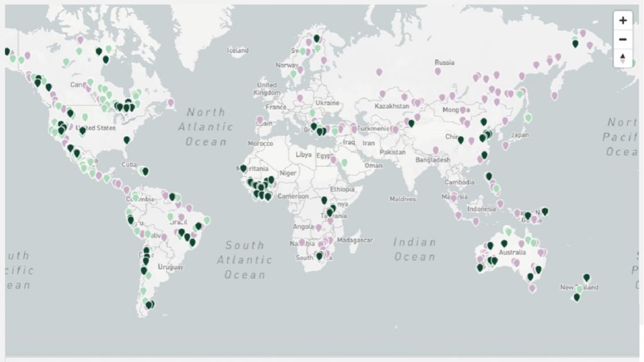
Task: Open the dark marker on the US southeast coast
Action: pyautogui.click(x=126, y=140)
